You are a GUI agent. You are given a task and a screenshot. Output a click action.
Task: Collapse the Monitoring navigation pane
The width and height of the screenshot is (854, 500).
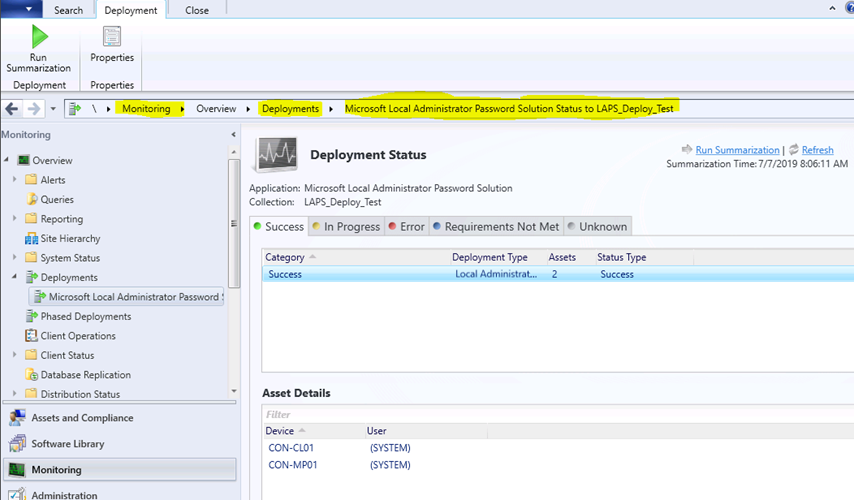(234, 135)
